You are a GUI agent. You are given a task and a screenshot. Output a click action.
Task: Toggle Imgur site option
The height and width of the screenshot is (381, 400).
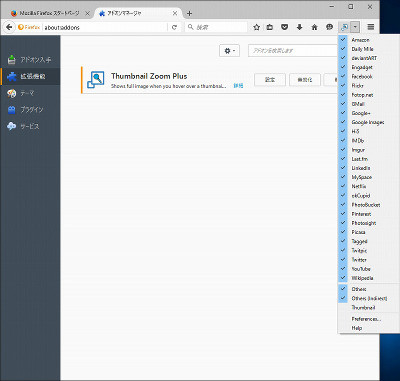coord(368,150)
